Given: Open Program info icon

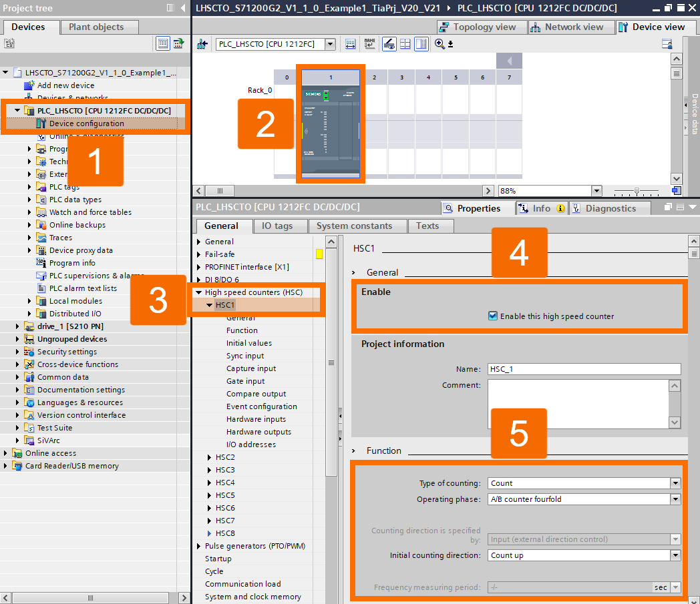Looking at the screenshot, I should [x=41, y=263].
